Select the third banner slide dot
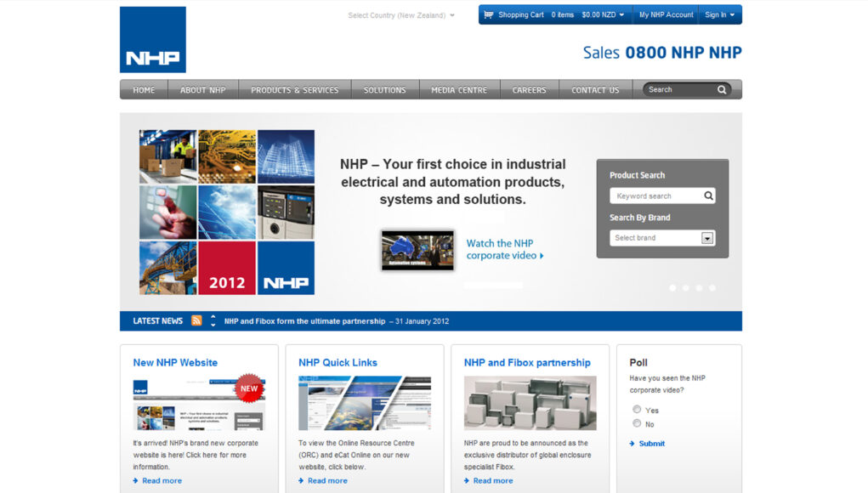 coord(699,287)
